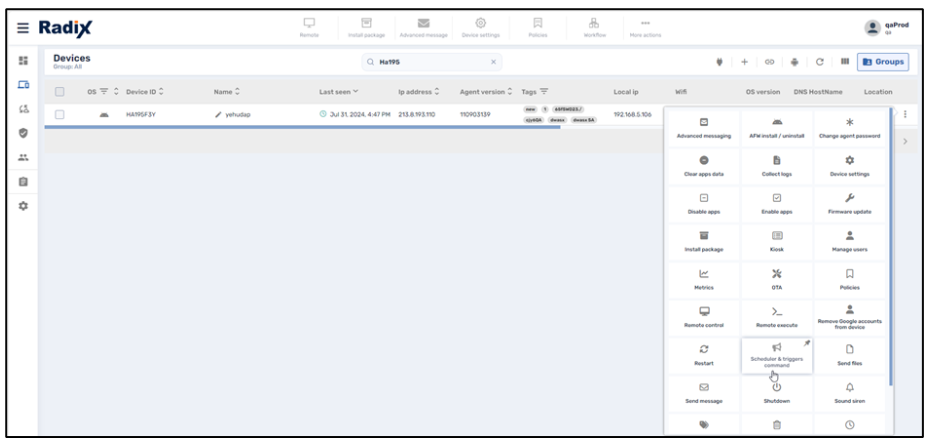Click the Firmware update wrench tile
The height and width of the screenshot is (445, 936).
[849, 203]
